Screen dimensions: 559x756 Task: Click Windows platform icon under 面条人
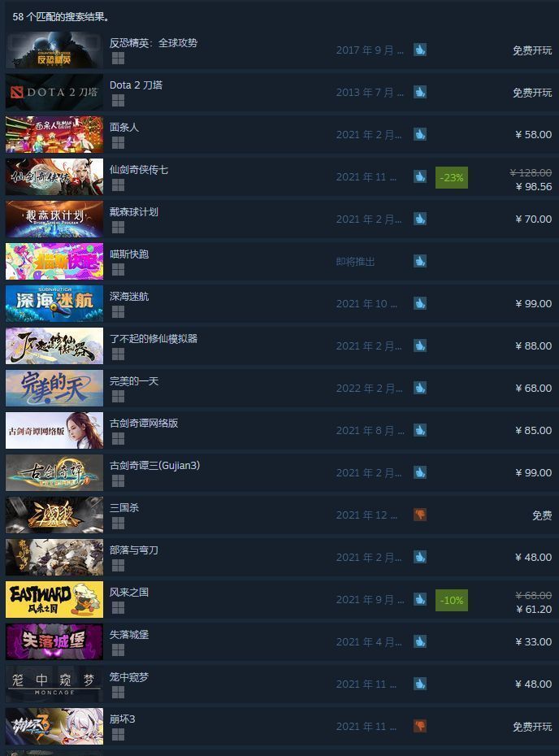pyautogui.click(x=118, y=143)
